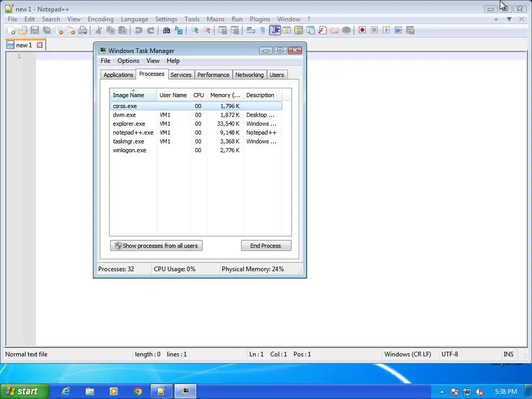Click the Save Recorded Macro icon
Image resolution: width=532 pixels, height=399 pixels.
click(x=410, y=31)
